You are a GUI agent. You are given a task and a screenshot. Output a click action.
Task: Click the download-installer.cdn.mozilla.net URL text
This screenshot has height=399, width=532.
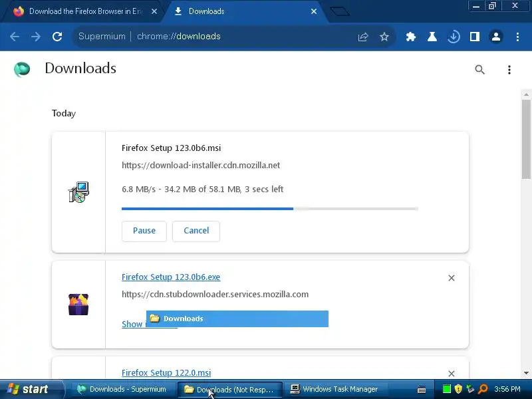[x=201, y=165]
